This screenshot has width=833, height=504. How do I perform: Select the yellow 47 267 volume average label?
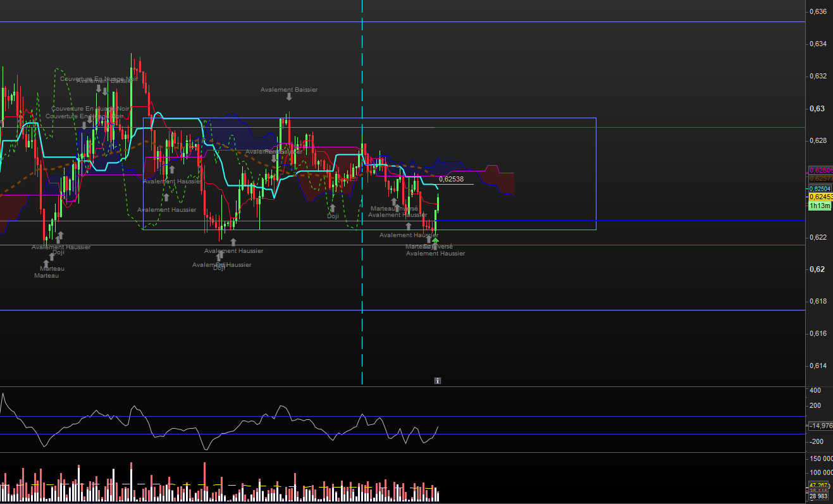coord(820,485)
